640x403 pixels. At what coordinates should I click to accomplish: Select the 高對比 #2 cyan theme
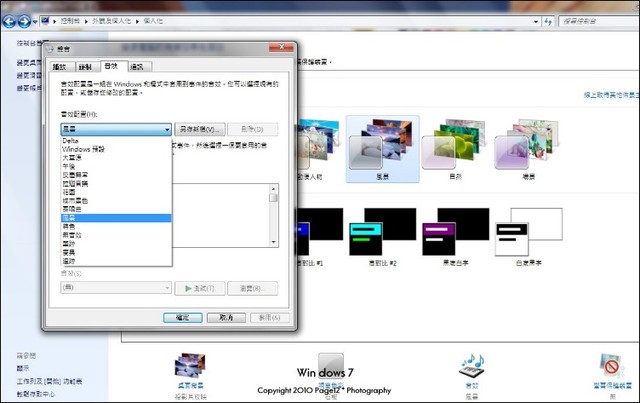point(382,237)
